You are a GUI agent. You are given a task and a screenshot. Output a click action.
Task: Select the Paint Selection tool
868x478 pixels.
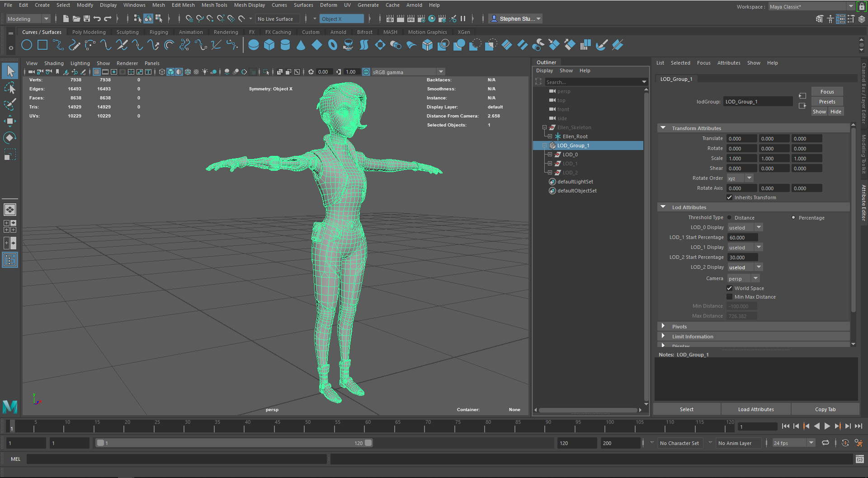click(x=10, y=104)
